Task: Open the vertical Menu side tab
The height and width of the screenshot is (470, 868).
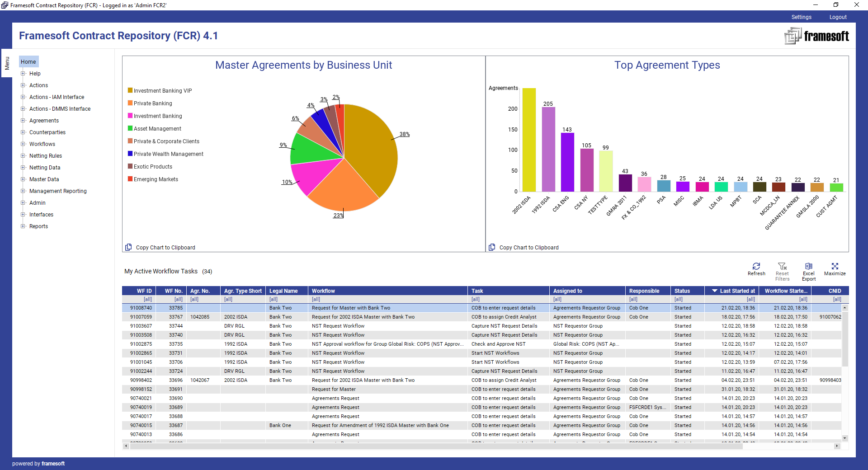Action: tap(7, 63)
